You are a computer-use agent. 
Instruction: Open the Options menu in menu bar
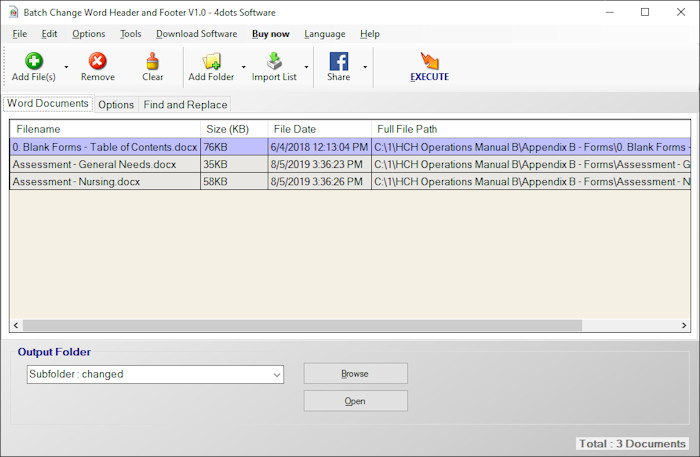[89, 34]
